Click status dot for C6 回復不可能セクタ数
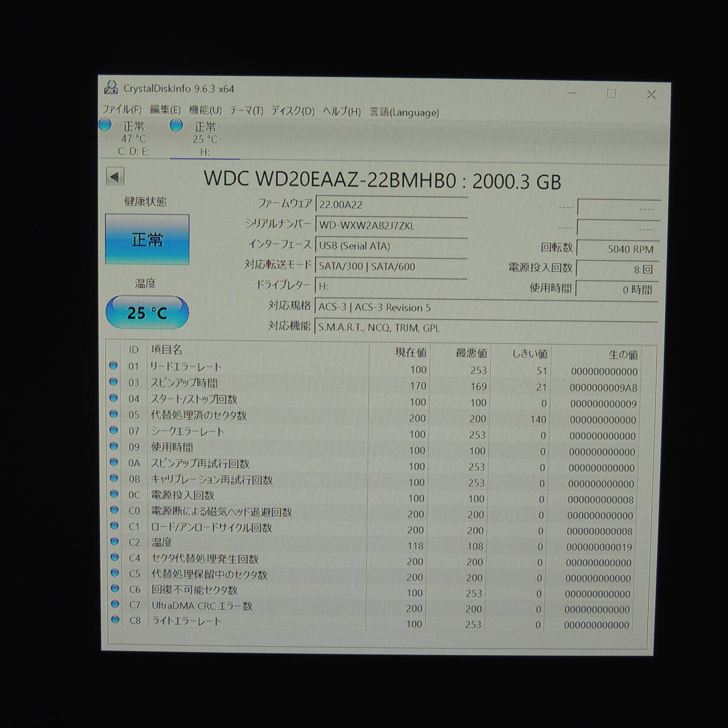Viewport: 728px width, 728px height. coord(115,588)
